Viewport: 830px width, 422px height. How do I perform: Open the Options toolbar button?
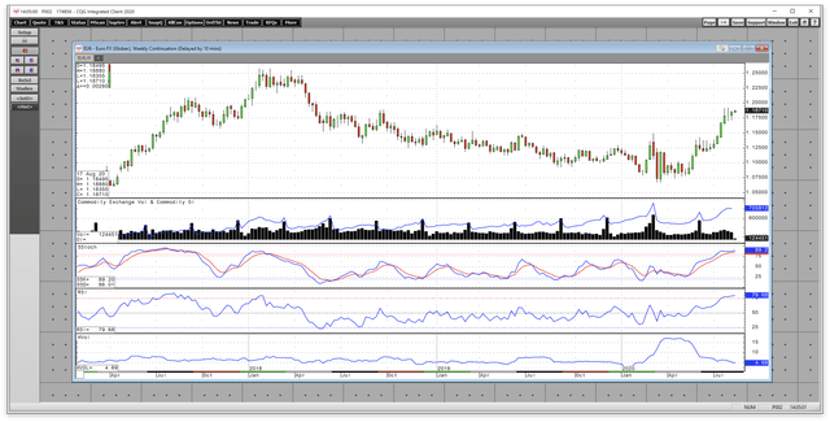[194, 23]
